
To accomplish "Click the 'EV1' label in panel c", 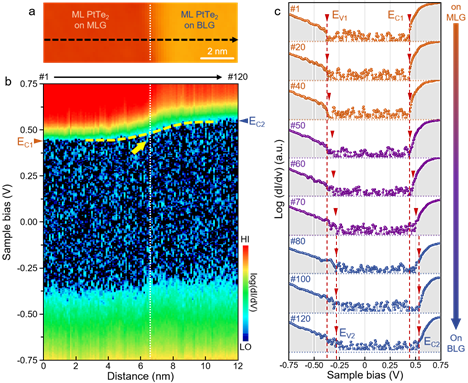I will [x=340, y=16].
